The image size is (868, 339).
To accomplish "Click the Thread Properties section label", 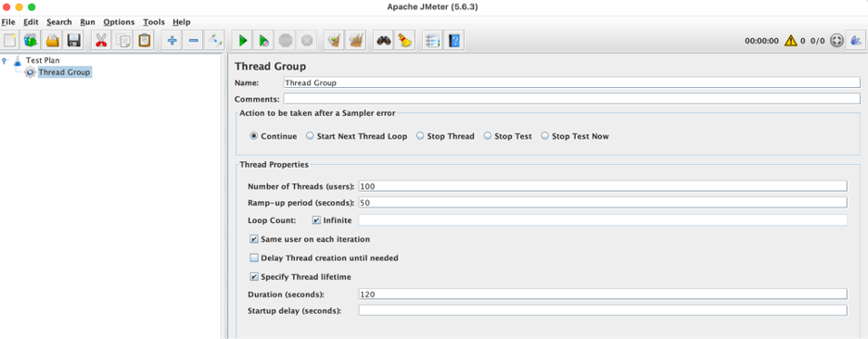I will [274, 164].
